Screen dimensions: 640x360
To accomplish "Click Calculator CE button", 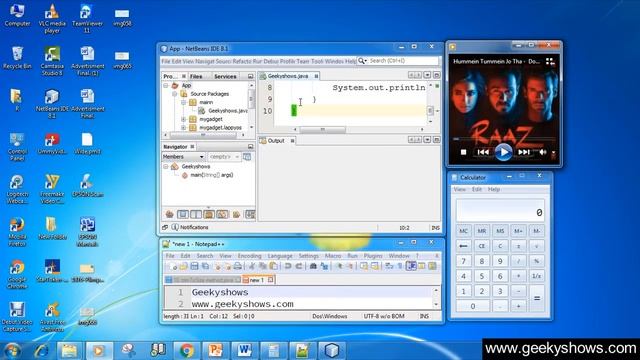I will coord(482,246).
